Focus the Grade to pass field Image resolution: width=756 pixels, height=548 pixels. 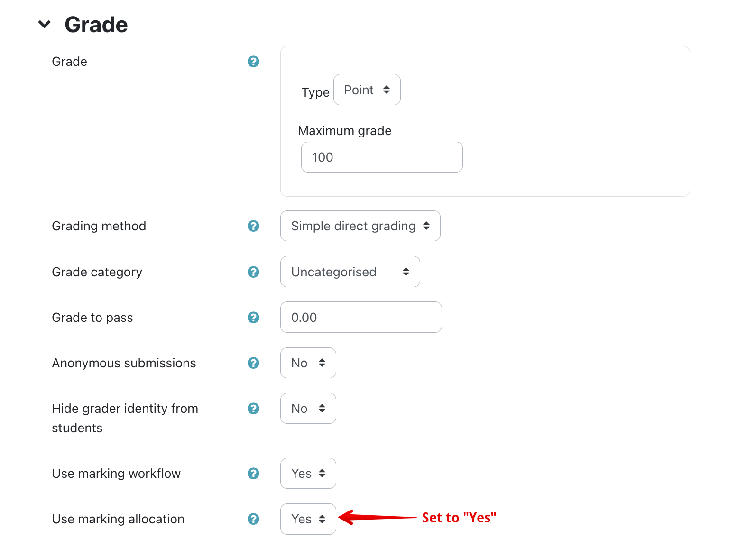[x=360, y=318]
